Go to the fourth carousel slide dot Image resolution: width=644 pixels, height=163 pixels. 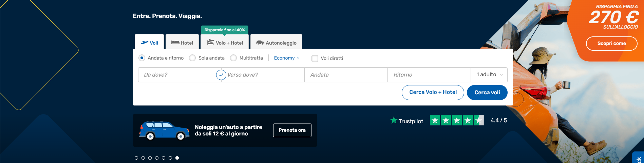pos(157,158)
